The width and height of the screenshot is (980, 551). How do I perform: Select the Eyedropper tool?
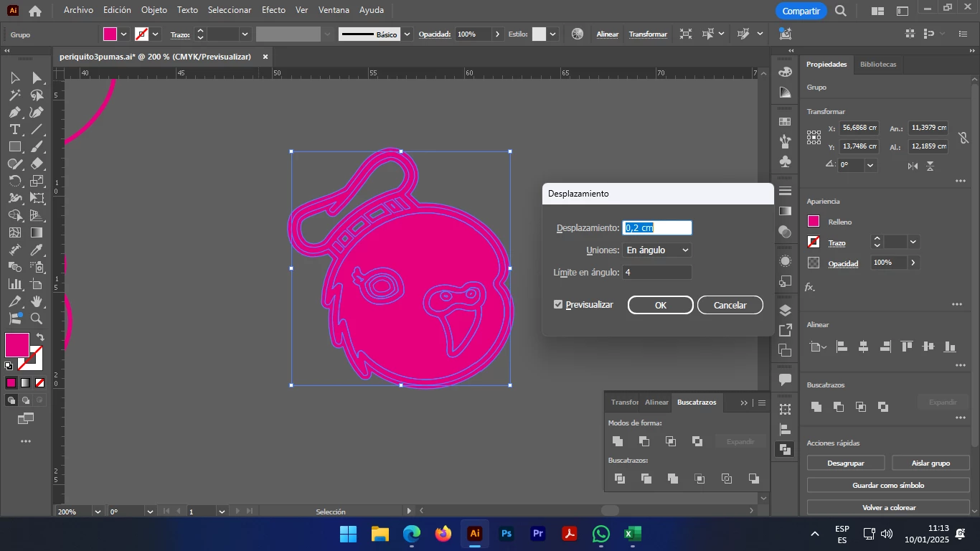pyautogui.click(x=37, y=250)
